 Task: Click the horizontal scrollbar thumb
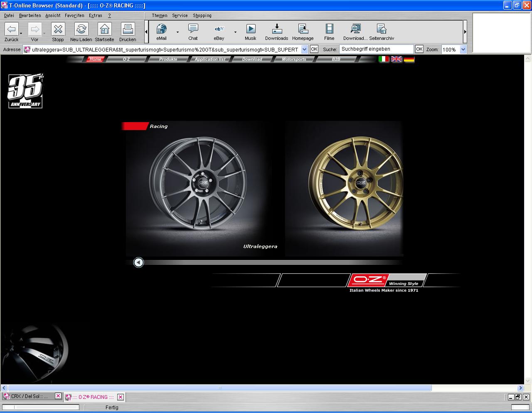click(x=219, y=388)
